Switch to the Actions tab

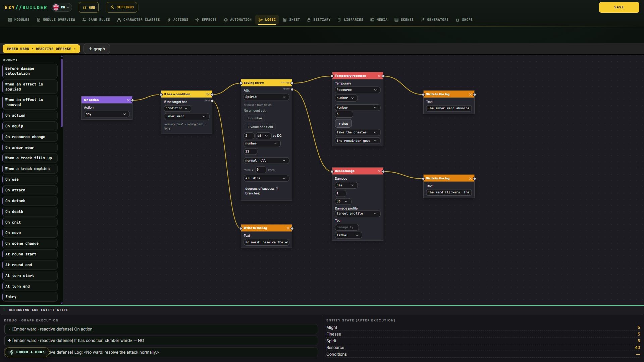click(x=178, y=20)
